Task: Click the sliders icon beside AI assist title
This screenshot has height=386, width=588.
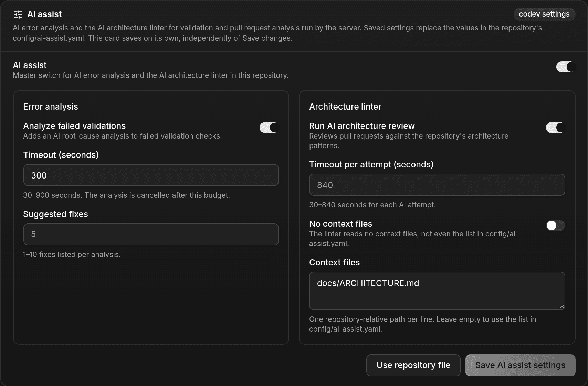Action: 18,14
